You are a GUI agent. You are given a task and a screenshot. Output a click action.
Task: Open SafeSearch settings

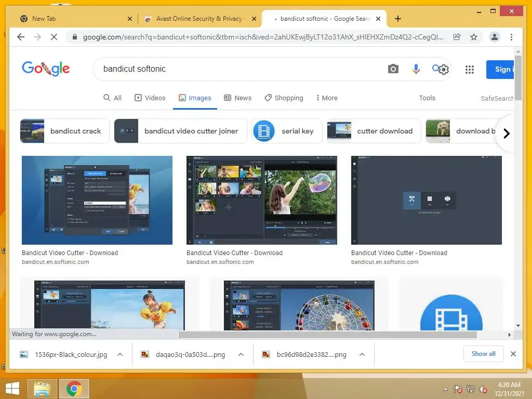click(x=497, y=98)
